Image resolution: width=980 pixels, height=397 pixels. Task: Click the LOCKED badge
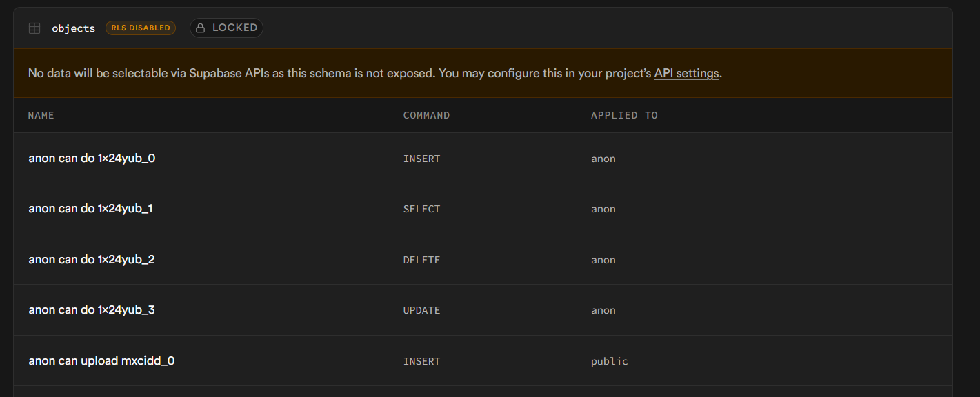tap(226, 28)
